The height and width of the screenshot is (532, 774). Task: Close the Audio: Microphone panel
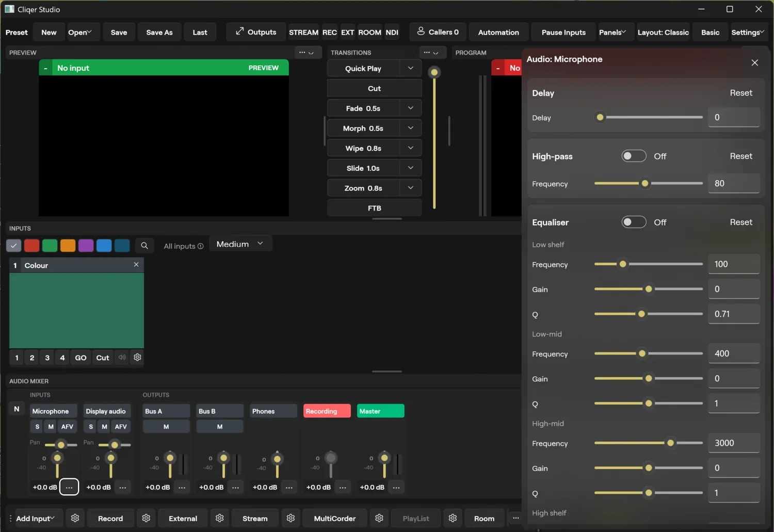tap(754, 62)
